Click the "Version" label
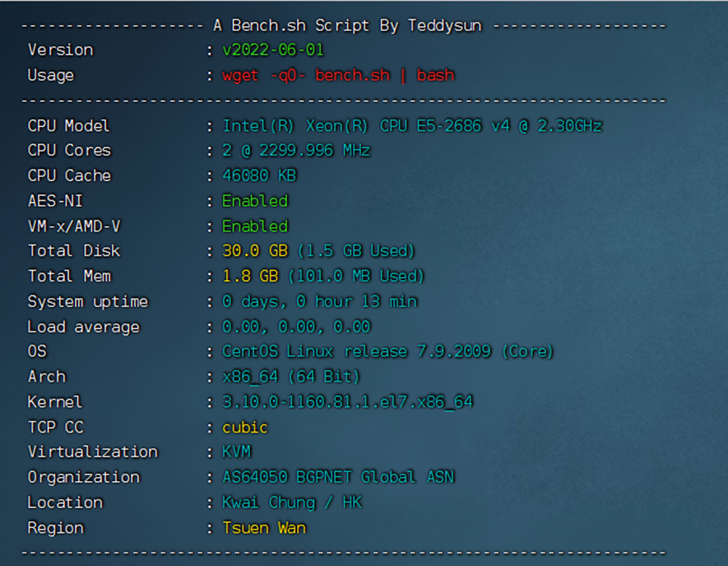The height and width of the screenshot is (566, 728). coord(61,50)
